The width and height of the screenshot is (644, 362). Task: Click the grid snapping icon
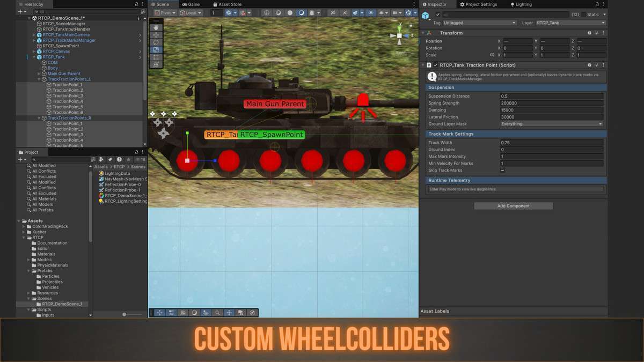click(x=229, y=13)
